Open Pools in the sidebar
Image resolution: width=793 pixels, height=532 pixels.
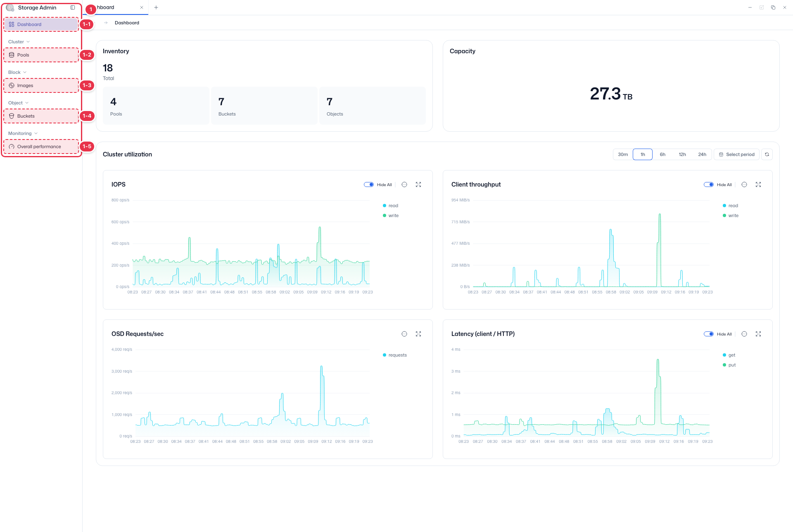41,55
